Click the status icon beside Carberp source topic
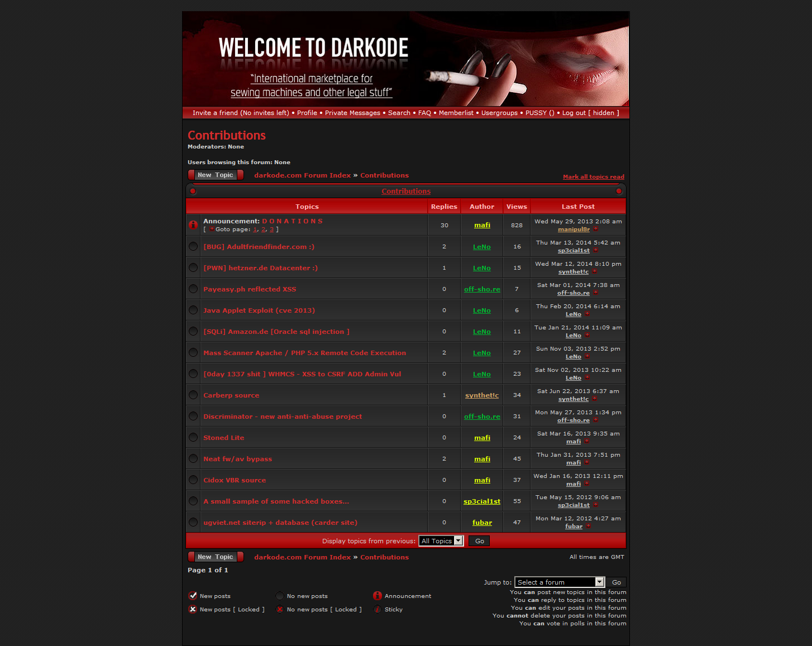Image resolution: width=812 pixels, height=646 pixels. tap(193, 395)
